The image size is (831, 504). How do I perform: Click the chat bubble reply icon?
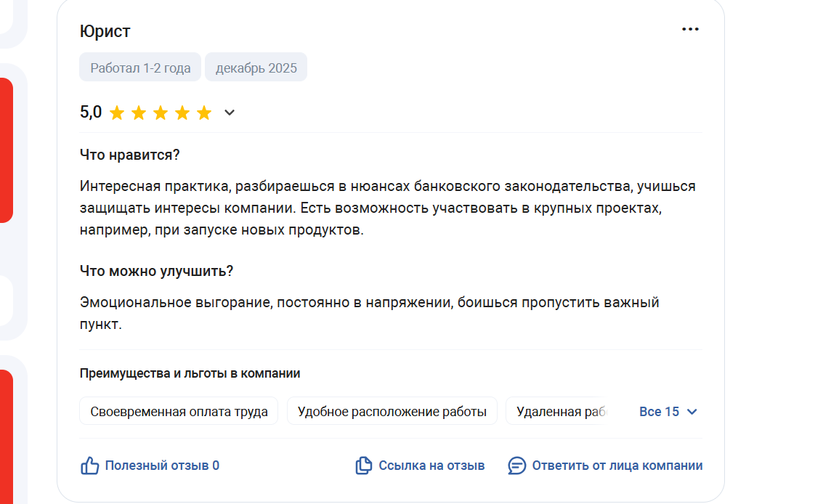pos(516,466)
